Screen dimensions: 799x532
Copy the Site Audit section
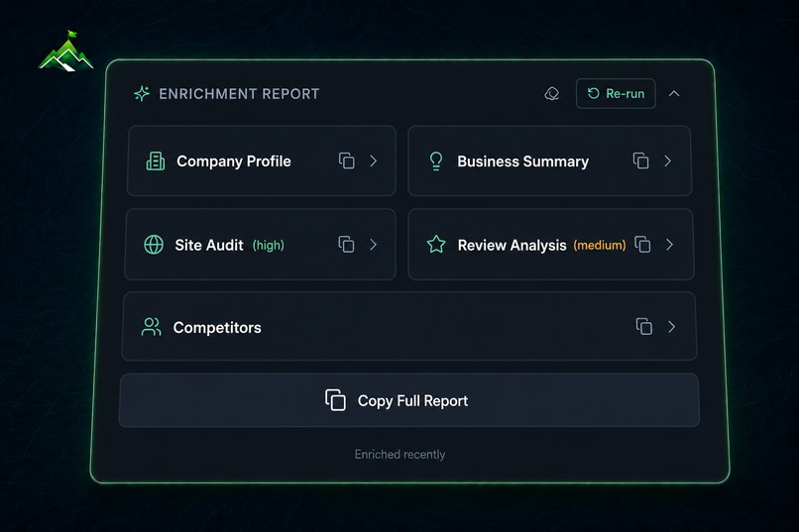(x=347, y=245)
